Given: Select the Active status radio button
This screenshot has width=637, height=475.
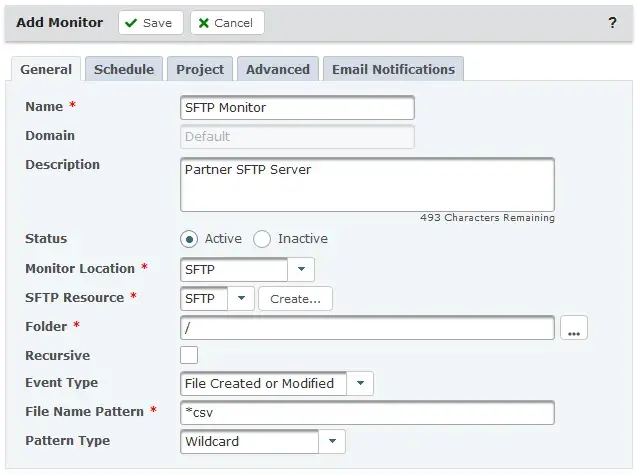Looking at the screenshot, I should point(189,239).
